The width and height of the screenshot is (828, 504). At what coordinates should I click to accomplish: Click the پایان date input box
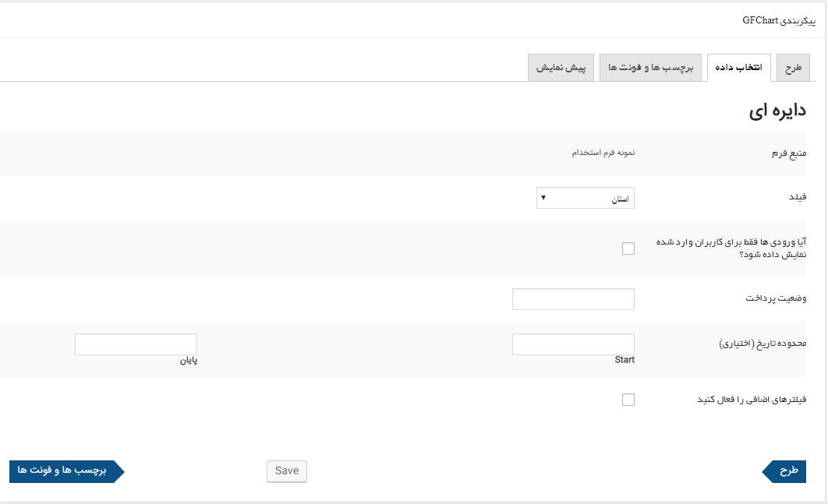click(136, 344)
